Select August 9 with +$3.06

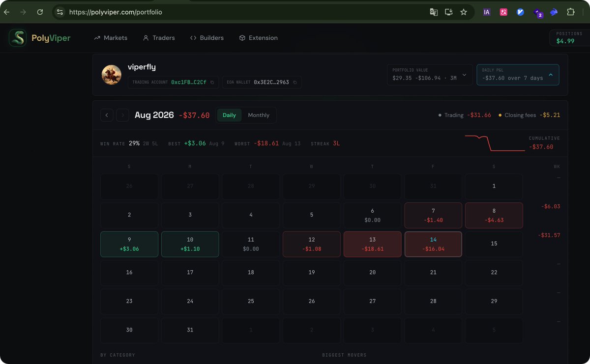point(129,244)
